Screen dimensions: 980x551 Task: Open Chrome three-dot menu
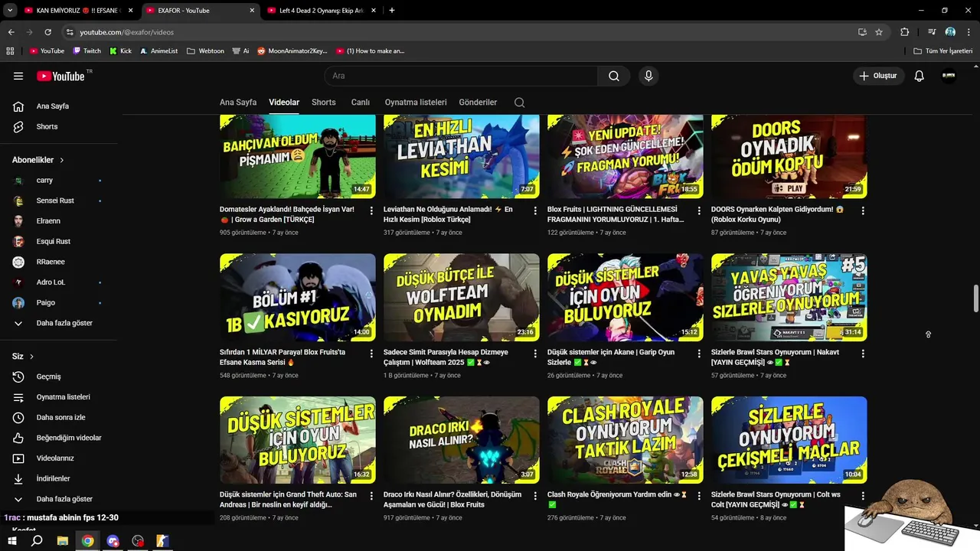pyautogui.click(x=967, y=32)
